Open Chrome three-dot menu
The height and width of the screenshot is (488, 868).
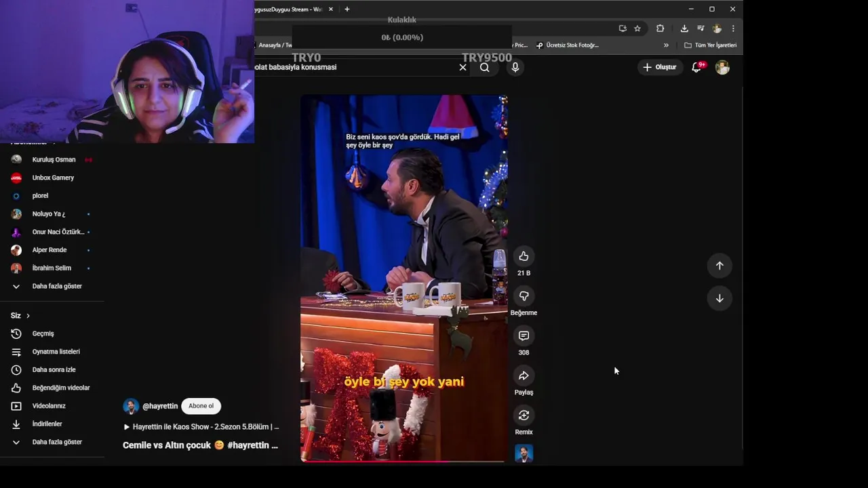(x=733, y=28)
